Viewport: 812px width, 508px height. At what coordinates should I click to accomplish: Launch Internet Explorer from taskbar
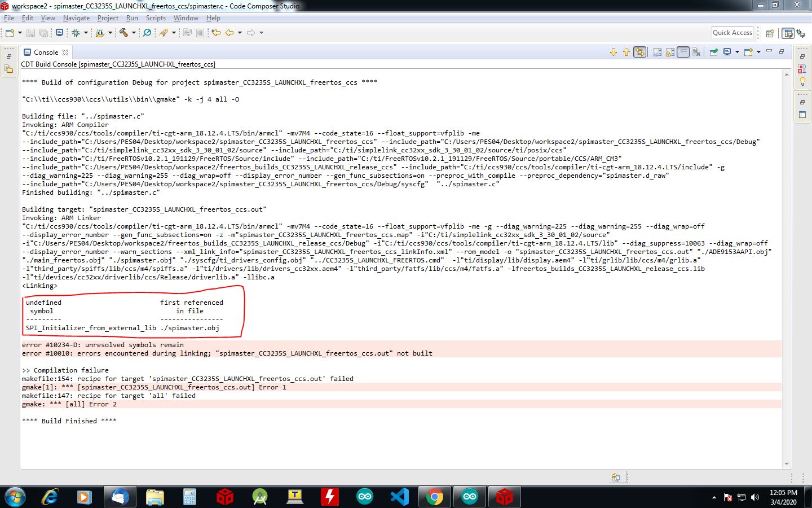click(50, 497)
